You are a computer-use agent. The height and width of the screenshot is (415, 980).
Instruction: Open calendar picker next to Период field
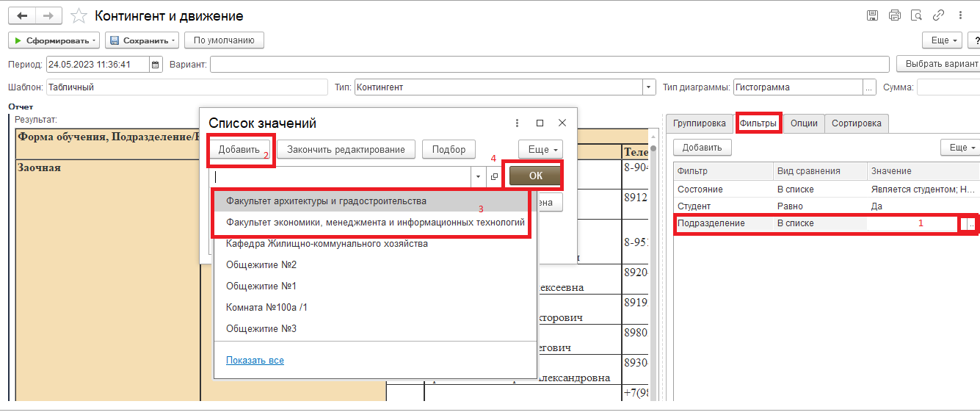[x=156, y=65]
